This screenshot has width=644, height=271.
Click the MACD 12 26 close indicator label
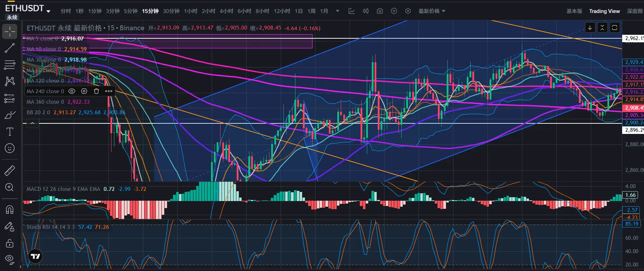63,189
